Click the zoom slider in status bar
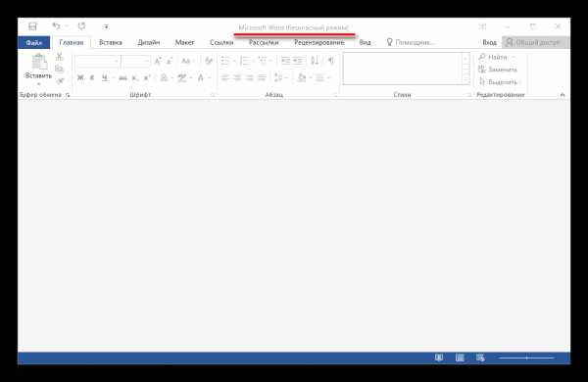This screenshot has height=382, width=588. click(x=526, y=358)
